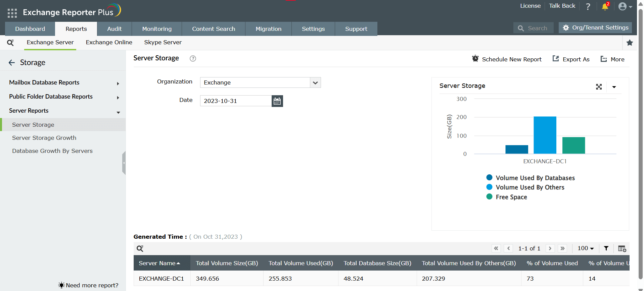Click the Date input field
This screenshot has height=291, width=644.
[236, 101]
